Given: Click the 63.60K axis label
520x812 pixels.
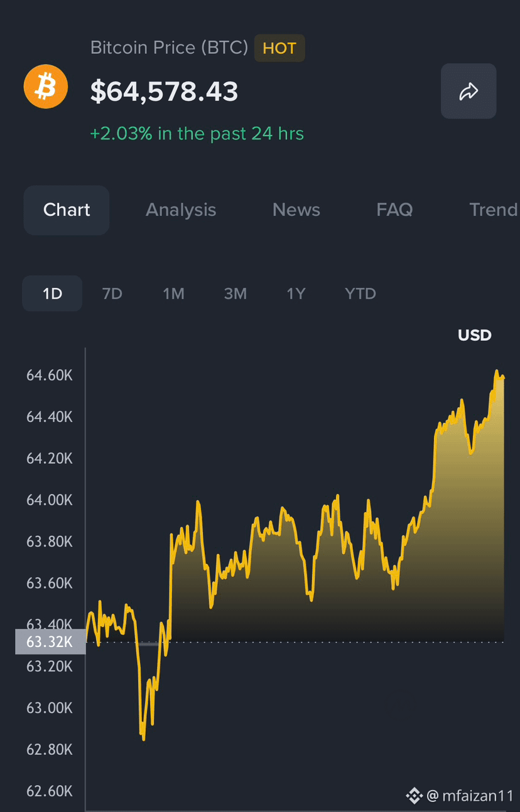Looking at the screenshot, I should (50, 584).
